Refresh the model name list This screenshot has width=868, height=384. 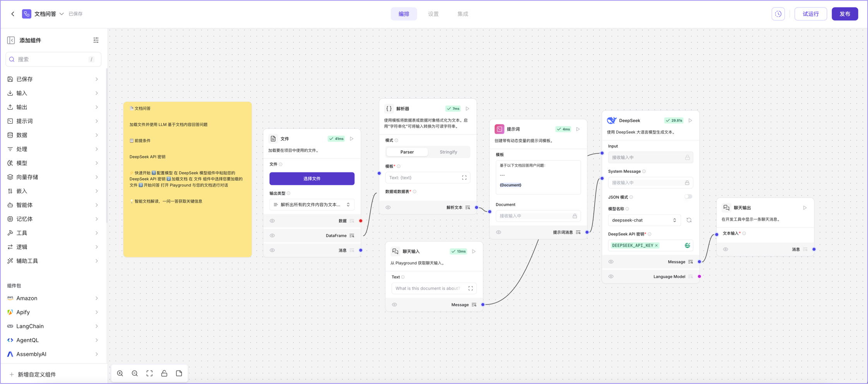[x=689, y=220]
